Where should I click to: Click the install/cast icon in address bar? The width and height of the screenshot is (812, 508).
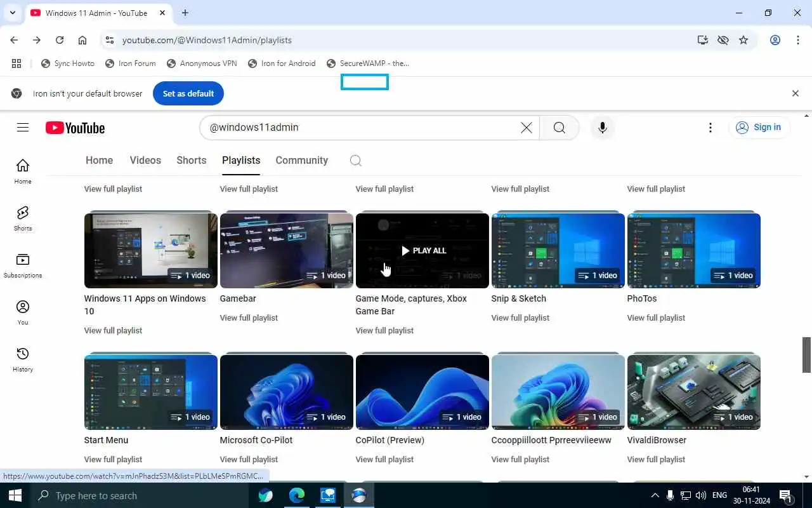click(702, 40)
